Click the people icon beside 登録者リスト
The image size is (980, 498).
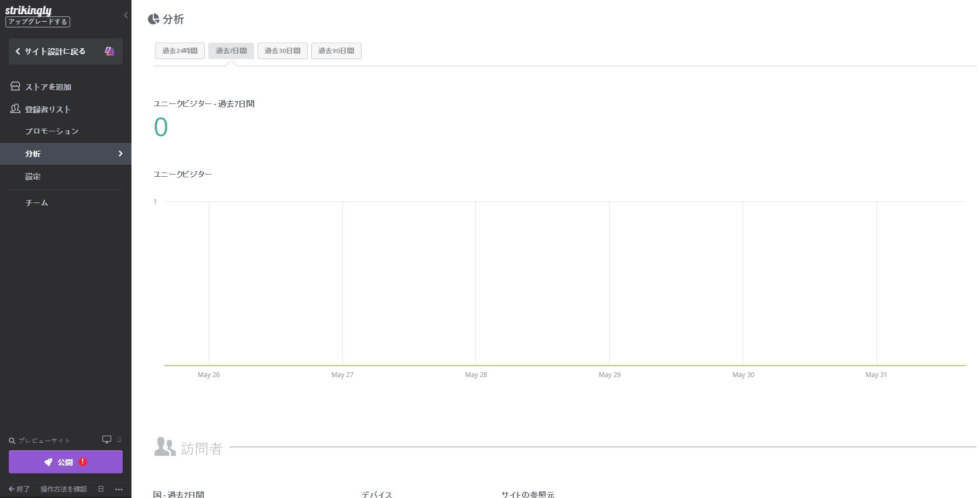point(15,109)
